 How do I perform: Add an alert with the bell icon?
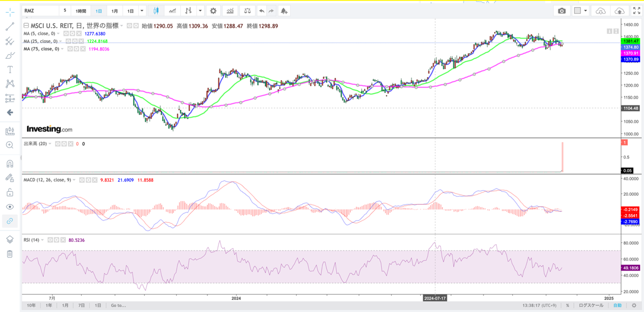click(x=284, y=11)
